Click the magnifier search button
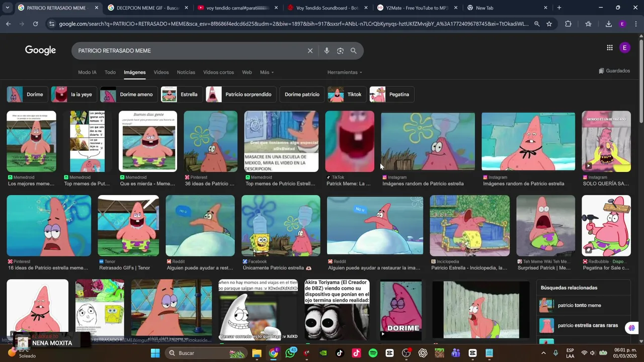The image size is (644, 362). click(x=354, y=51)
